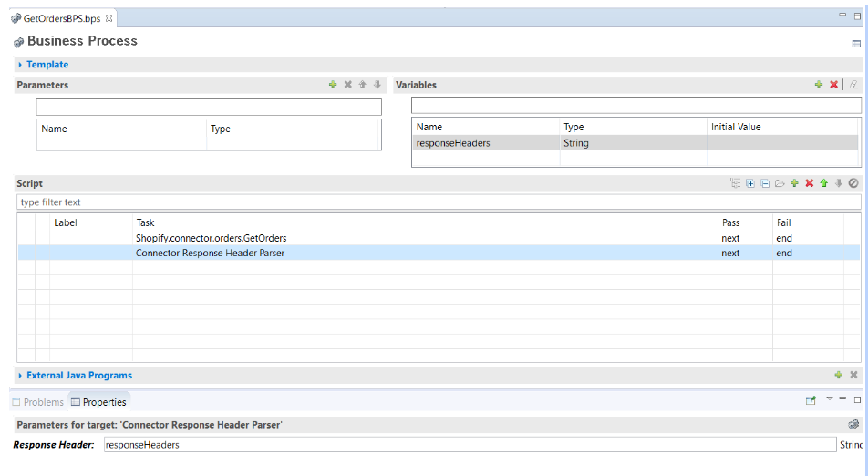The height and width of the screenshot is (476, 868).
Task: Click the Script 'type filter text' box
Action: point(439,202)
